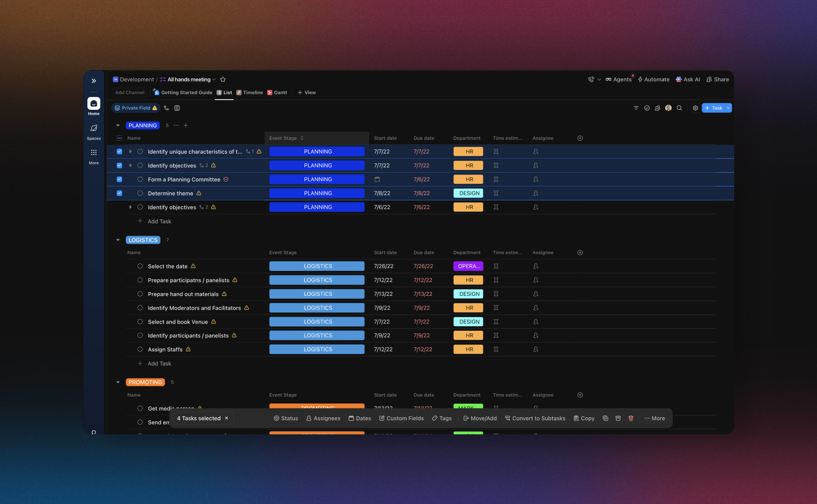Uncheck the Determine theme task checkbox

[x=119, y=193]
